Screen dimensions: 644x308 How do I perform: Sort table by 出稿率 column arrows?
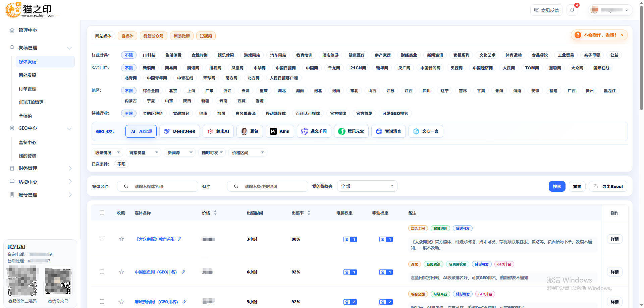pos(309,213)
